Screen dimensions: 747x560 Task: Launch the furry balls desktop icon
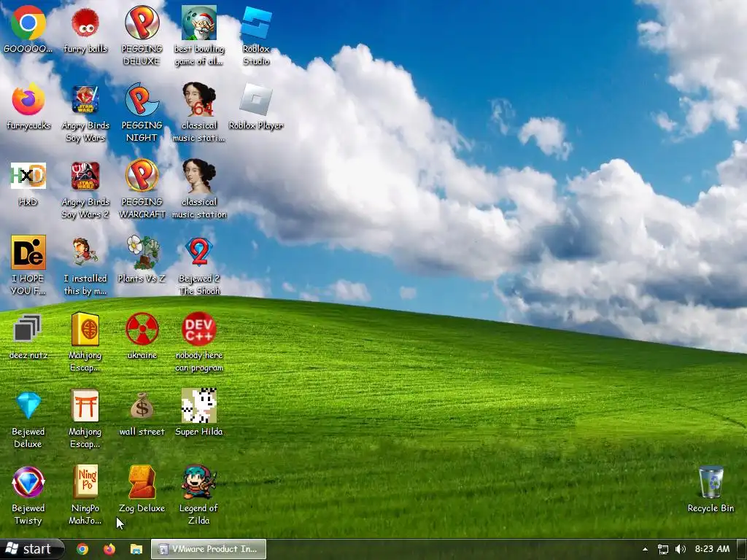[x=85, y=23]
